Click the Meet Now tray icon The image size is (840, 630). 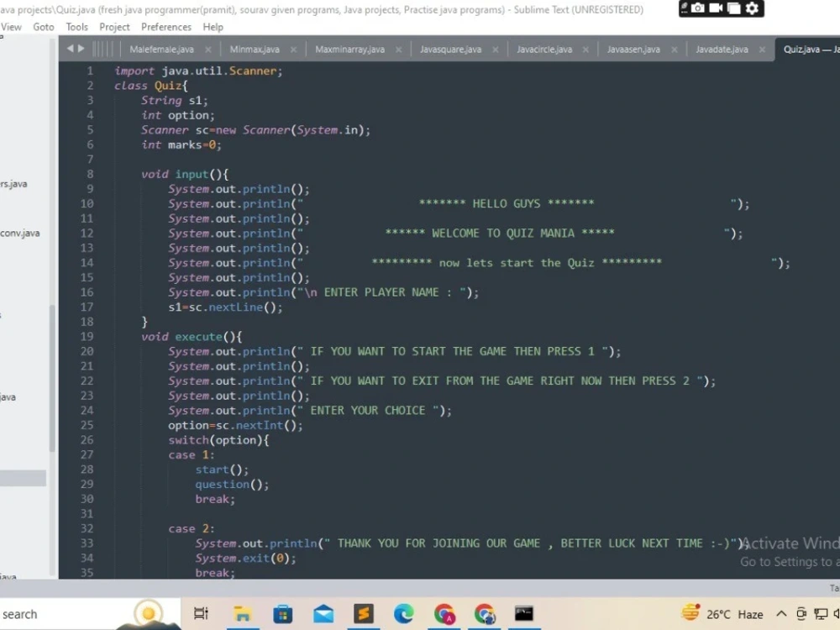(801, 614)
